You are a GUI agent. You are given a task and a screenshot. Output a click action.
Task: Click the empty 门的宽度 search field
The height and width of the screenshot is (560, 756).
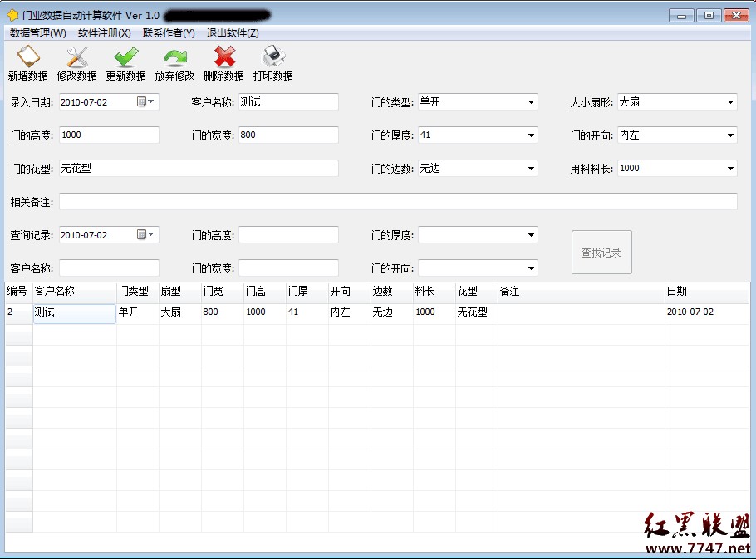pos(288,268)
